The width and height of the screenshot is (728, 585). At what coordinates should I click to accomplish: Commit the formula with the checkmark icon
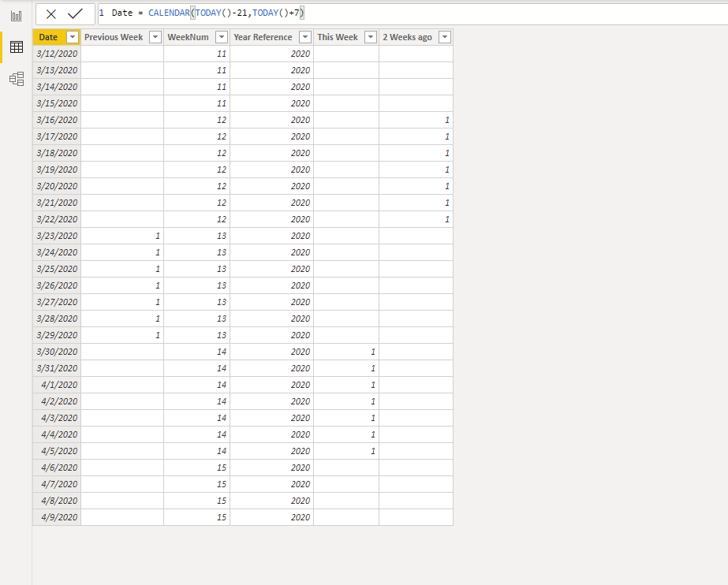[x=75, y=14]
